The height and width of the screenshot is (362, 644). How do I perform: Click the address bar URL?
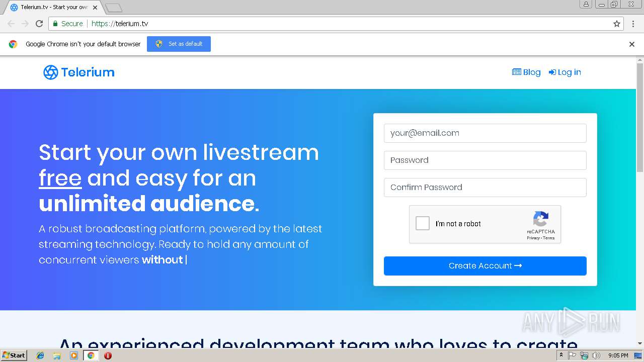(120, 24)
